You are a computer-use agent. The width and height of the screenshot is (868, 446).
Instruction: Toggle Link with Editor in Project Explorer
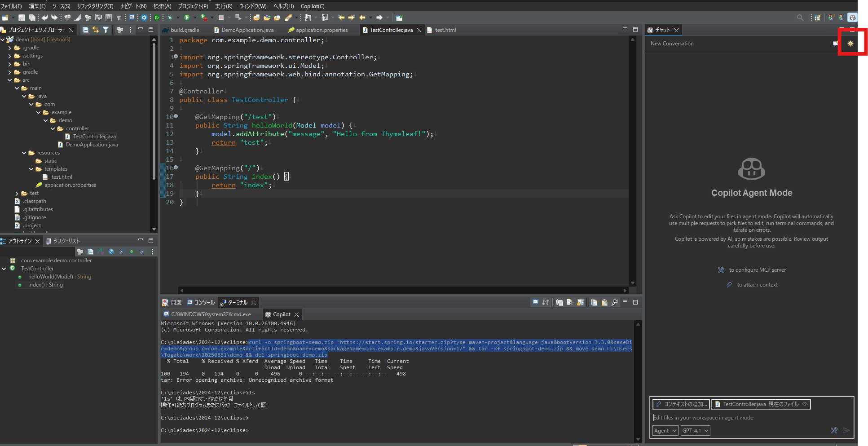pyautogui.click(x=96, y=30)
